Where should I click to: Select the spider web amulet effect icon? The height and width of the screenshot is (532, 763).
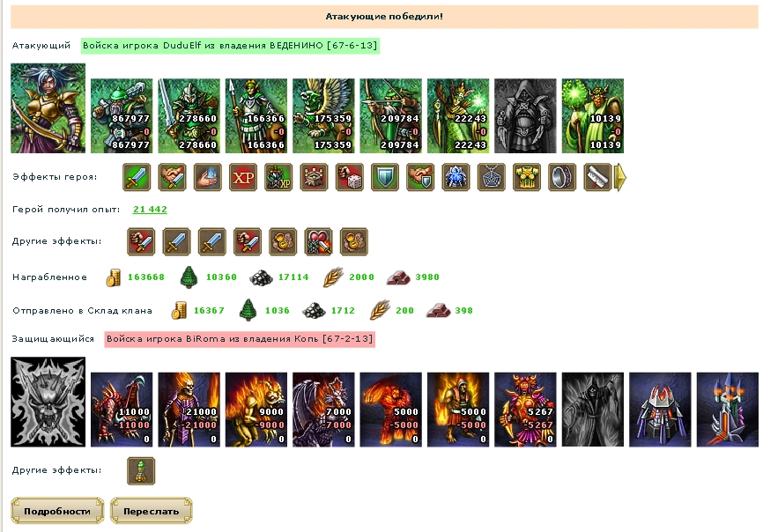point(491,177)
